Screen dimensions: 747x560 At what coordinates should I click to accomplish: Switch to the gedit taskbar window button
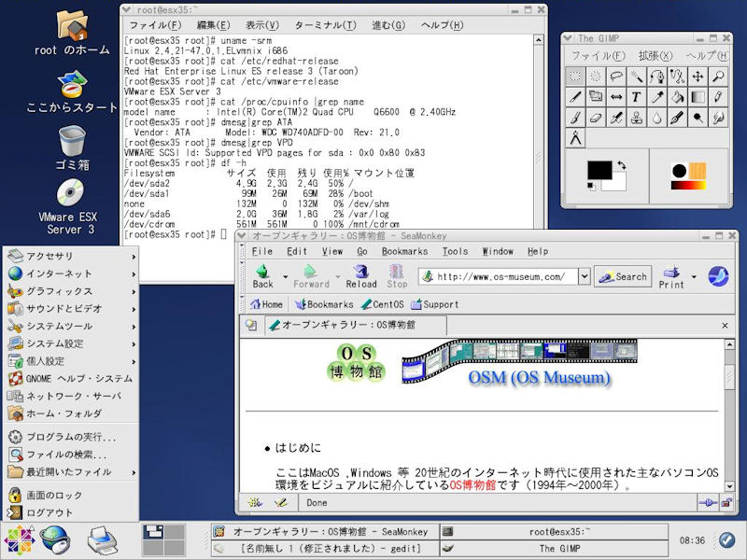(326, 549)
